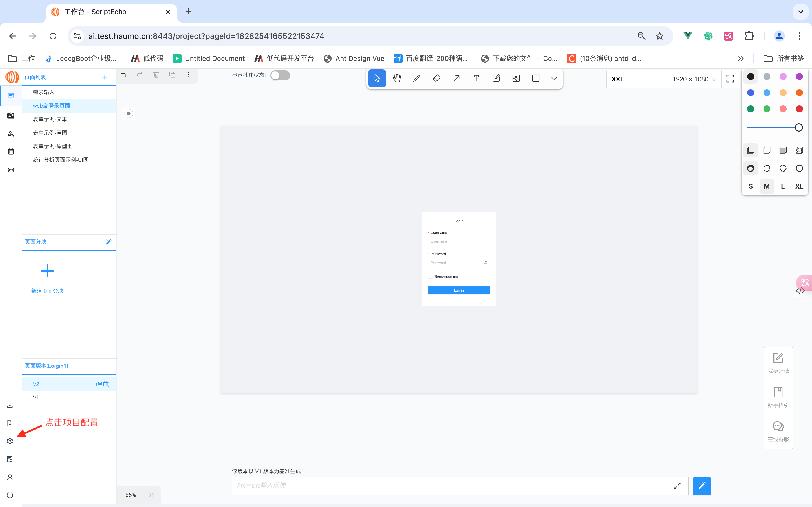Image resolution: width=812 pixels, height=507 pixels.
Task: Expand more shape tools chevron
Action: (554, 79)
